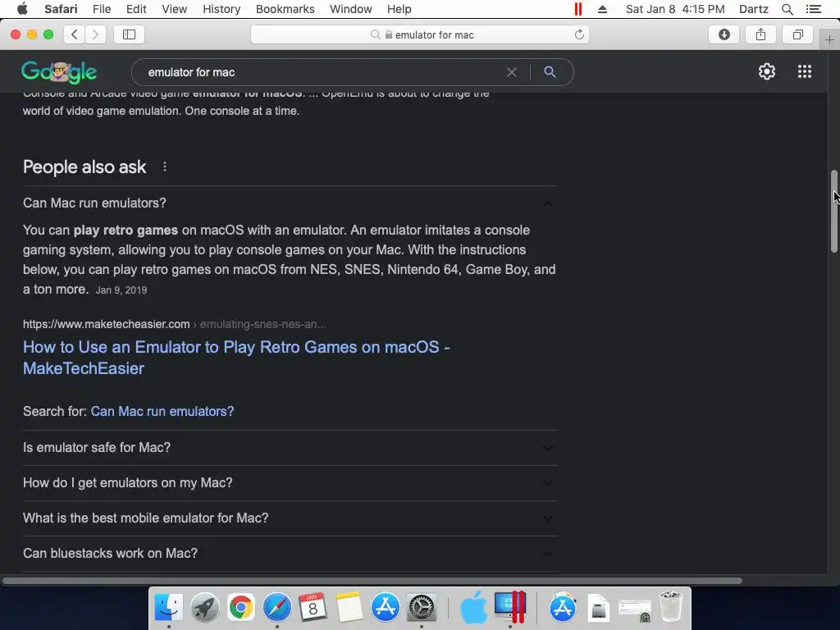840x630 pixels.
Task: Open the Bookmarks menu
Action: point(285,9)
